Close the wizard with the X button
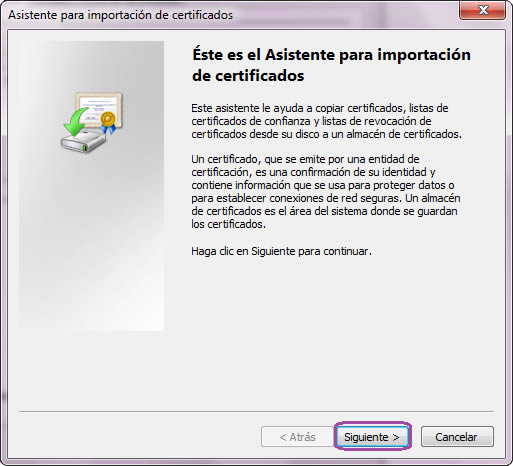The height and width of the screenshot is (466, 513). (482, 10)
